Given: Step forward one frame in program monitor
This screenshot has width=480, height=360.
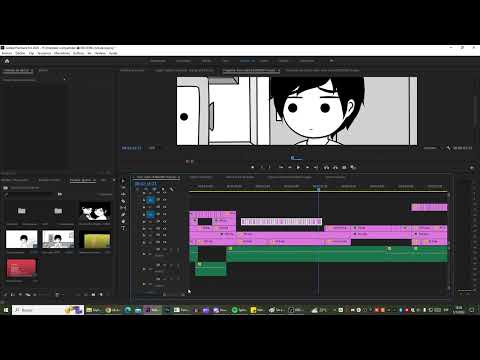Looking at the screenshot, I should (x=307, y=167).
